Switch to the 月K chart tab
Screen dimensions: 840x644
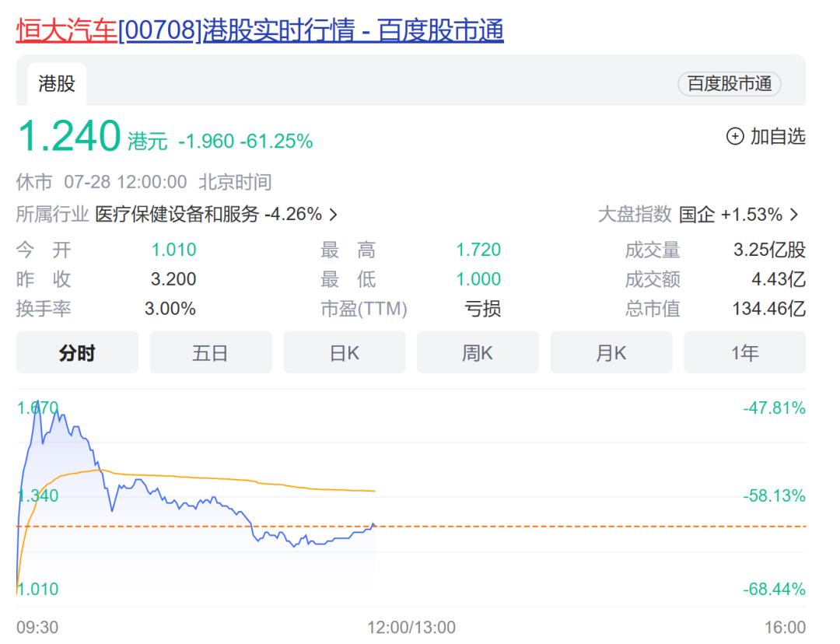pyautogui.click(x=611, y=352)
